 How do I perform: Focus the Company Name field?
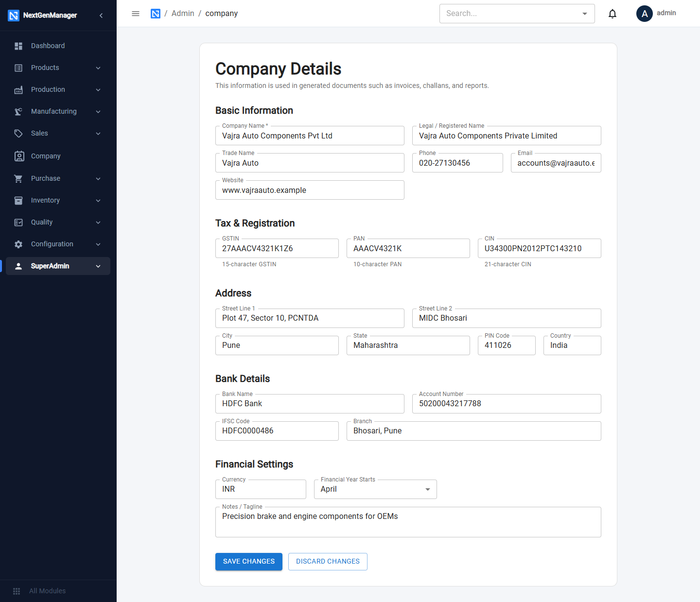coord(310,136)
